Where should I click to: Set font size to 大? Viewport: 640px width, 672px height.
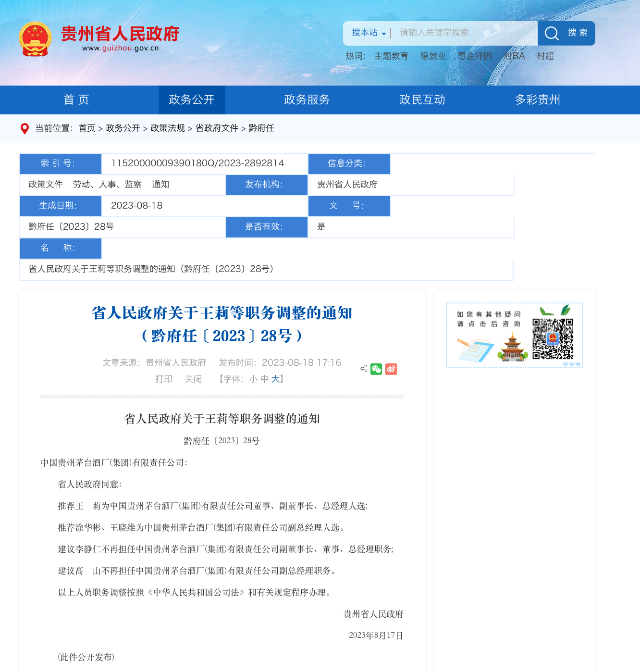(275, 379)
